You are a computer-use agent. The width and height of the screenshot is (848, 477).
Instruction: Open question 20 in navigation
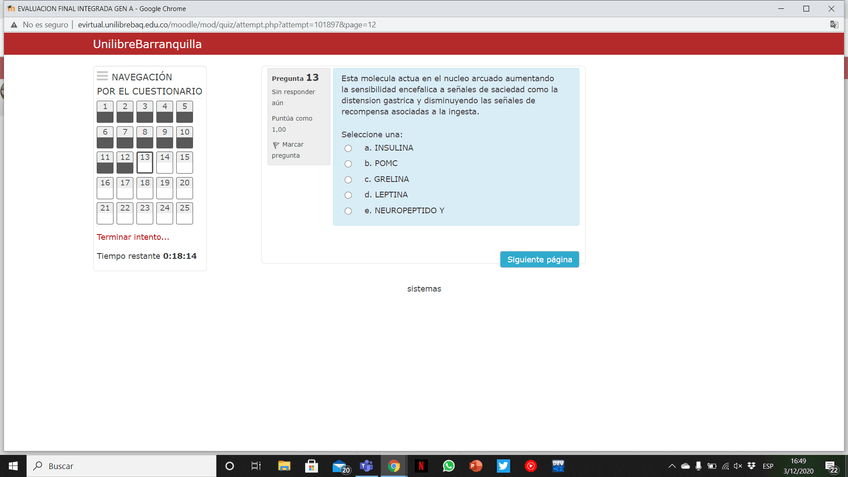point(184,188)
